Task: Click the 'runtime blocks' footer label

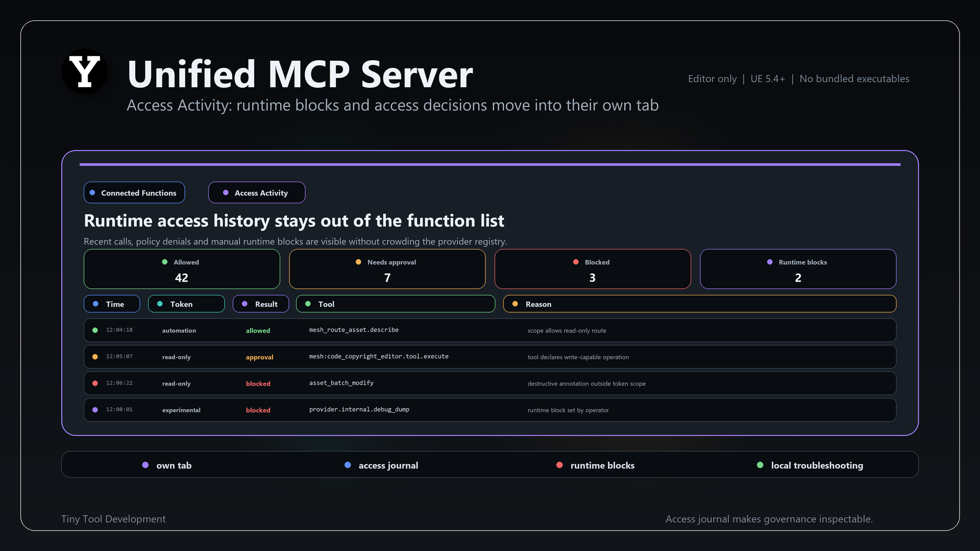Action: pyautogui.click(x=602, y=465)
